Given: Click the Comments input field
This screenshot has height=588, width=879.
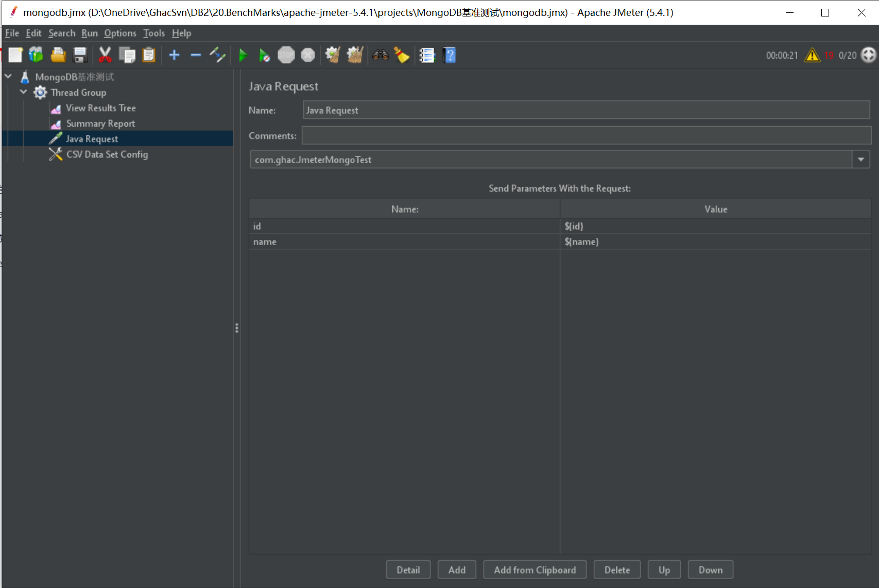Looking at the screenshot, I should pos(587,136).
